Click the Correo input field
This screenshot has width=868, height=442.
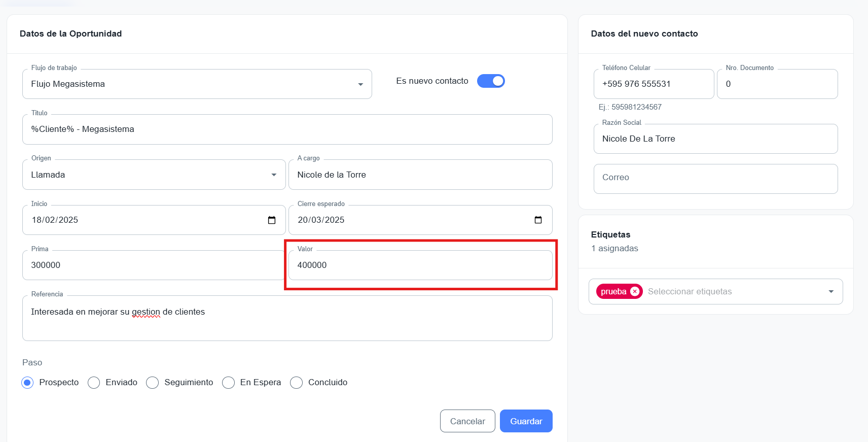[715, 179]
